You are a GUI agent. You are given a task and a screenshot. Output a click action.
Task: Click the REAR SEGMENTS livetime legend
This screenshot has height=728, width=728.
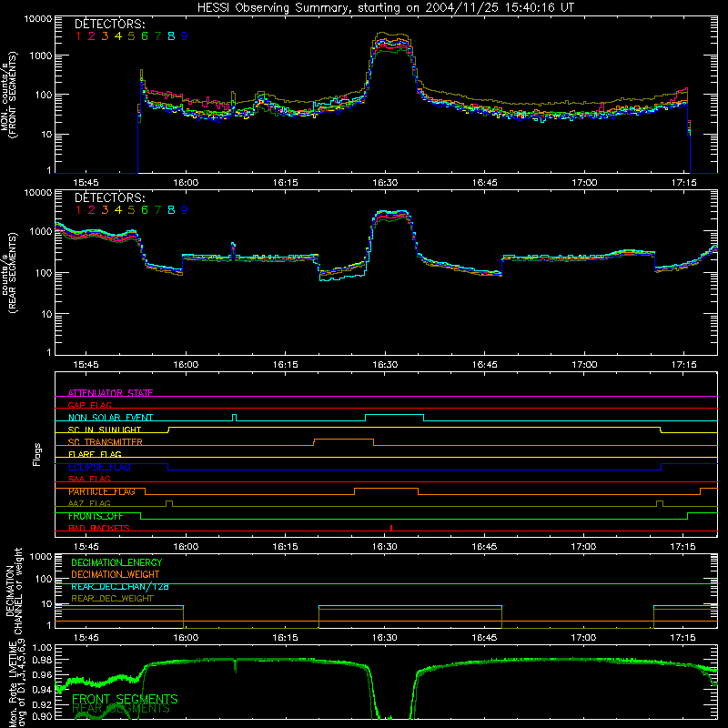click(x=121, y=709)
